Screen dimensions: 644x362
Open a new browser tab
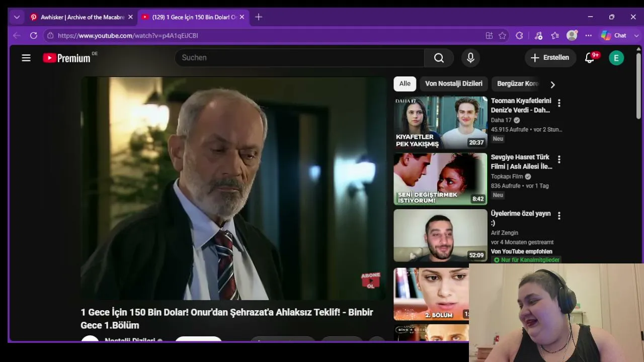coord(259,17)
